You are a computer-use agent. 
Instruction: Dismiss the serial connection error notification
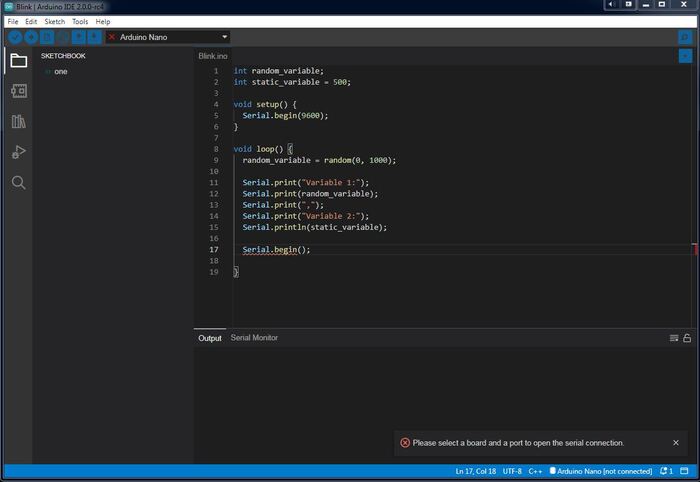click(676, 442)
